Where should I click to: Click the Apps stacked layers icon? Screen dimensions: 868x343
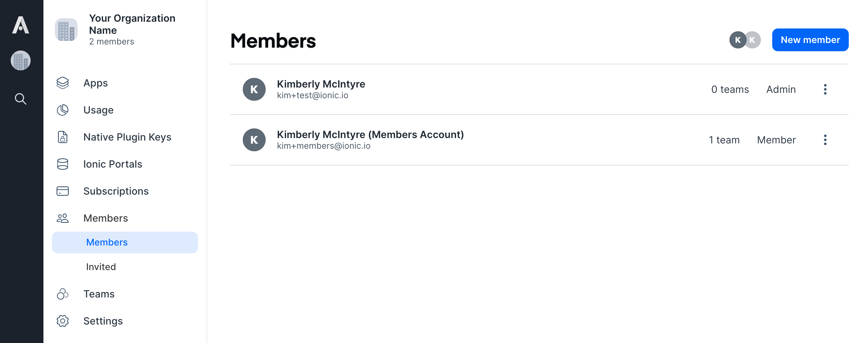[x=63, y=83]
